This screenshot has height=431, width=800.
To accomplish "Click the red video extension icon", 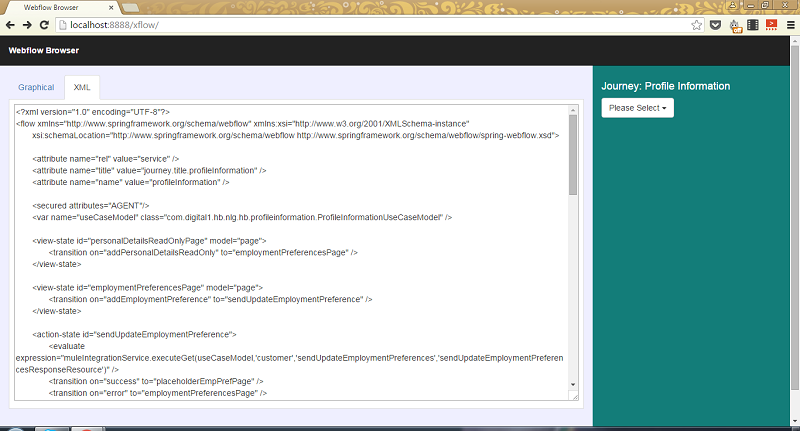I will point(771,24).
